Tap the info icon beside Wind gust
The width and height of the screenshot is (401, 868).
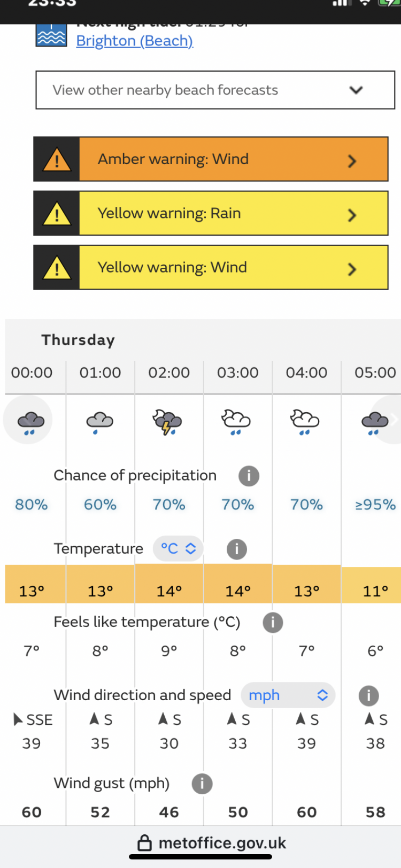pyautogui.click(x=202, y=784)
